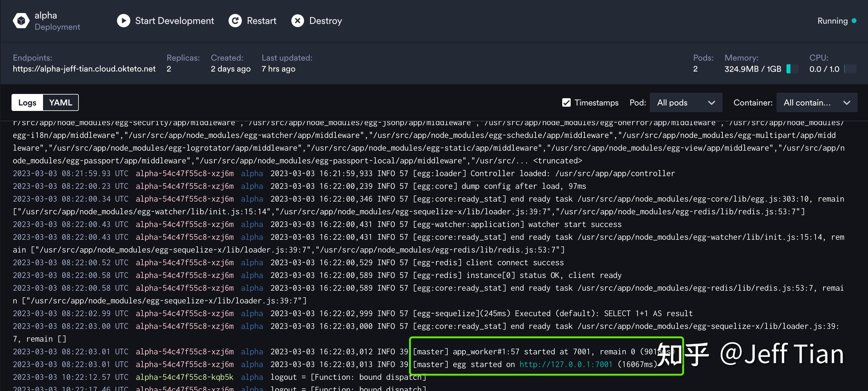The height and width of the screenshot is (391, 868).
Task: Open the alpha-jeff-tian.cloud.okteto.net endpoint link
Action: [x=84, y=69]
